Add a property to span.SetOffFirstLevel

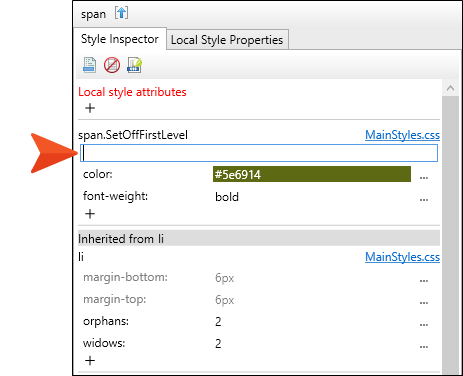(90, 214)
